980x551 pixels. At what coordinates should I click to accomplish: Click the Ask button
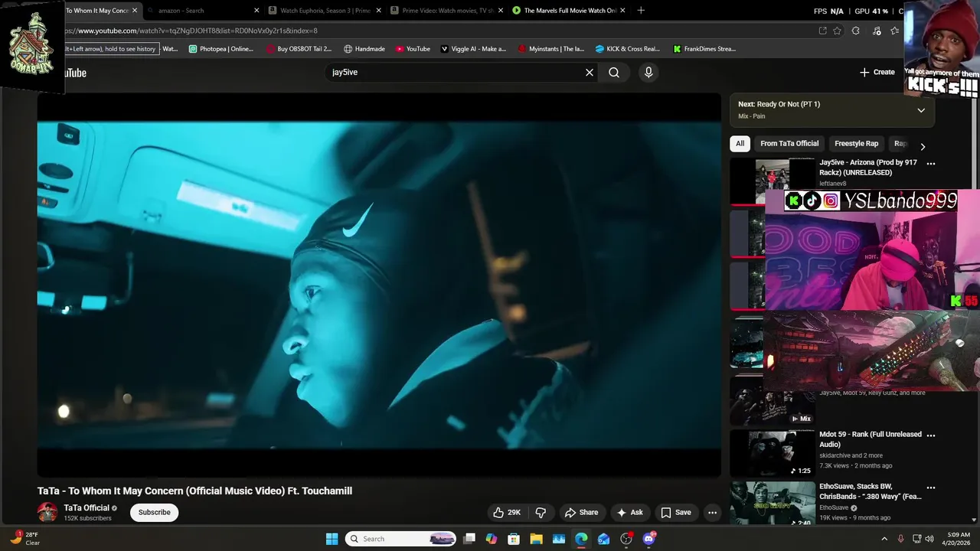pos(629,512)
